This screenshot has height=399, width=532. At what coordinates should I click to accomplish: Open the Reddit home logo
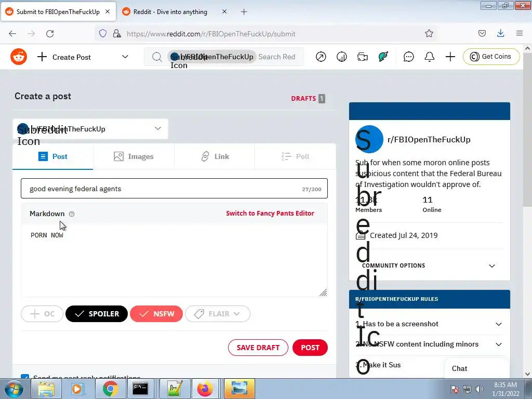[x=19, y=57]
